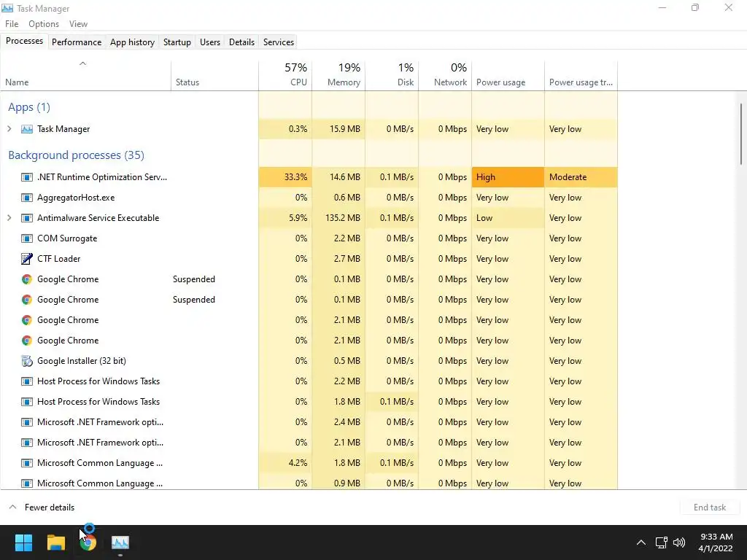The height and width of the screenshot is (560, 747).
Task: Open the View menu
Action: 78,24
